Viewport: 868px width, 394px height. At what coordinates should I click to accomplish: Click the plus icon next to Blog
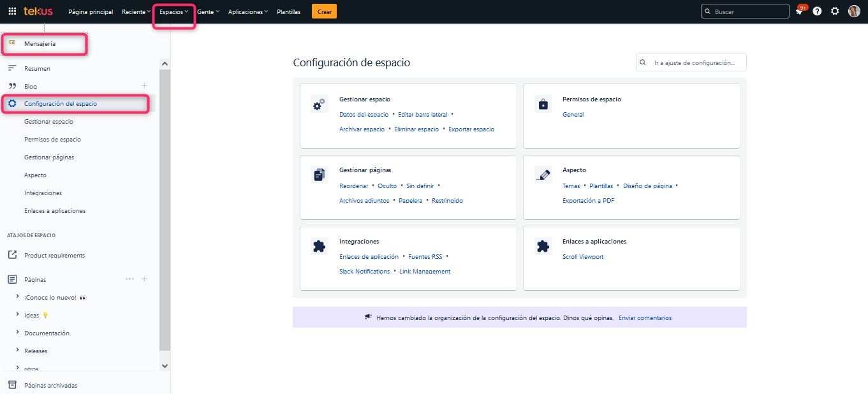144,86
